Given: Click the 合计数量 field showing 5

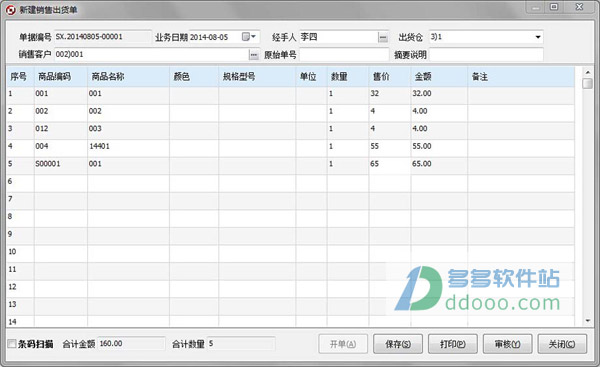Looking at the screenshot, I should [x=241, y=344].
